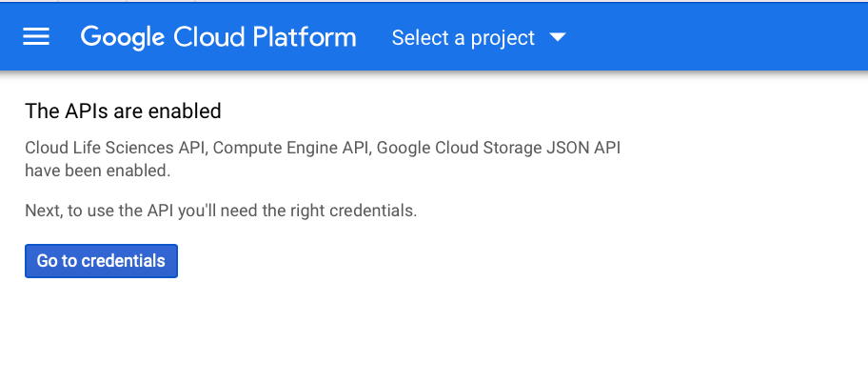
Task: Click the "Select a project" label
Action: 463,38
